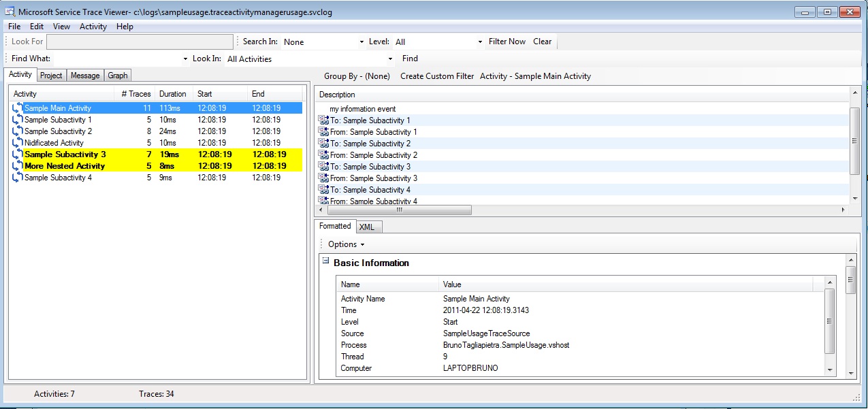Image resolution: width=868 pixels, height=409 pixels.
Task: Click the 2011-04-22 12:08:19.3143 time value
Action: click(x=486, y=310)
